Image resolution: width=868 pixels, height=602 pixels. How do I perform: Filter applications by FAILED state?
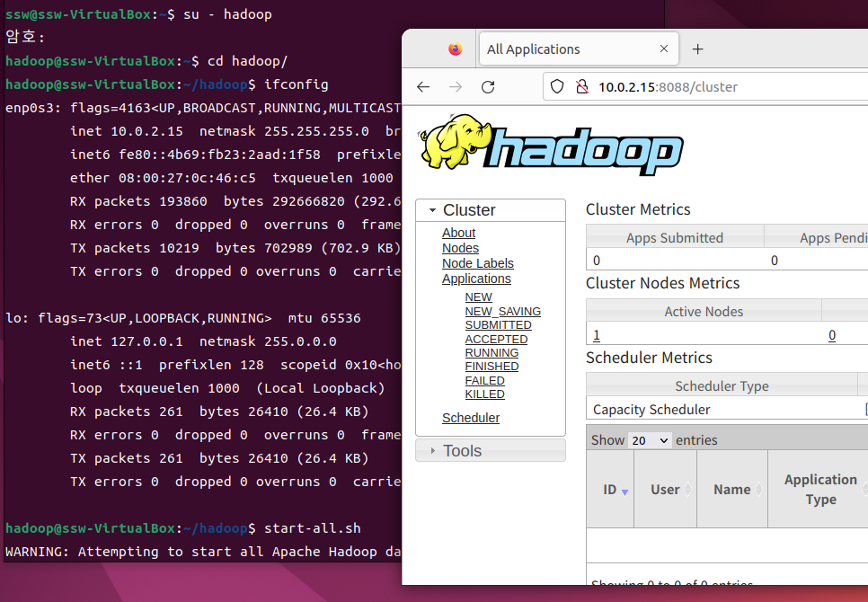(x=484, y=381)
